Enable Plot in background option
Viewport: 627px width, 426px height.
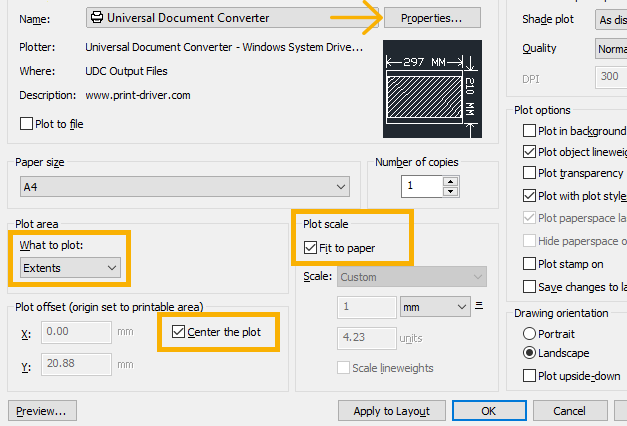(529, 130)
